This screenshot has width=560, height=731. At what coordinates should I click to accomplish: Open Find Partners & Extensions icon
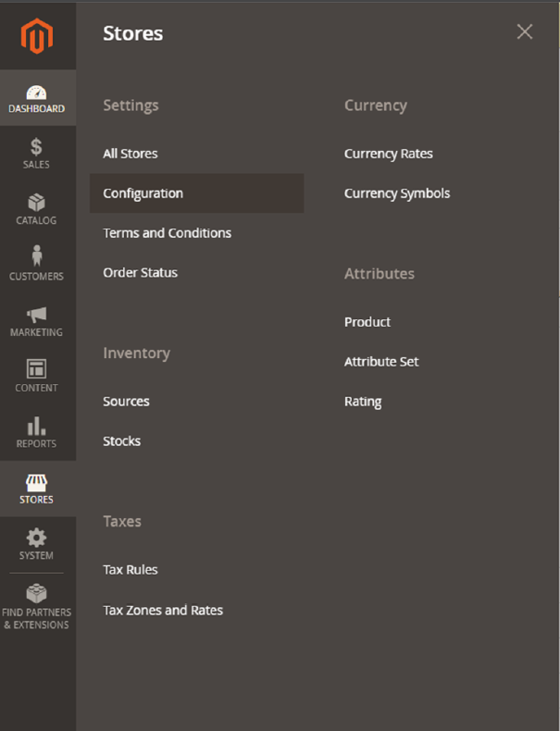tap(37, 593)
